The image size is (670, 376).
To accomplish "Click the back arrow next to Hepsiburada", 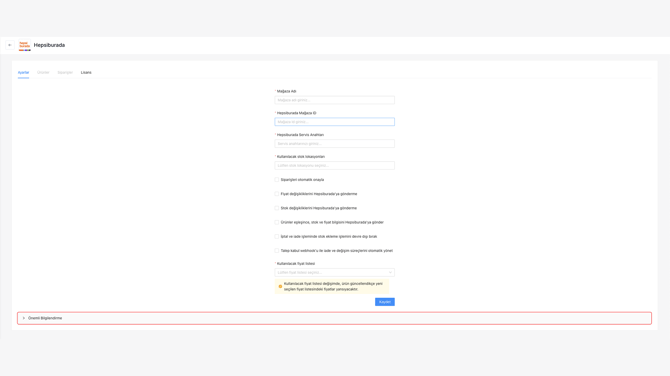I will pos(10,45).
